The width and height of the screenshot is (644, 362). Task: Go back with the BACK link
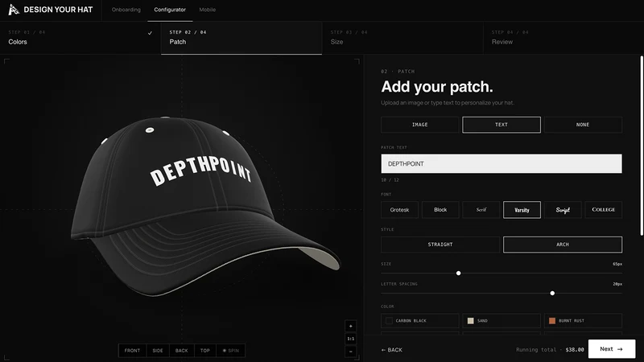tap(392, 350)
